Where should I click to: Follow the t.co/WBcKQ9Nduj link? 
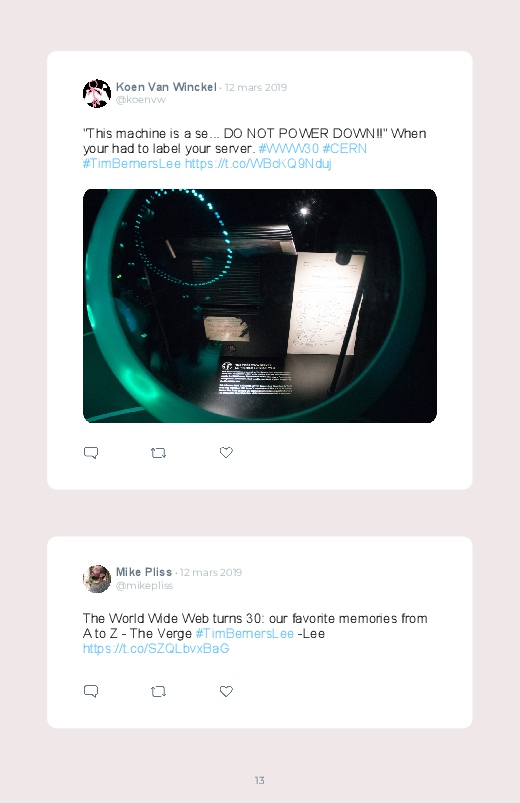(258, 163)
